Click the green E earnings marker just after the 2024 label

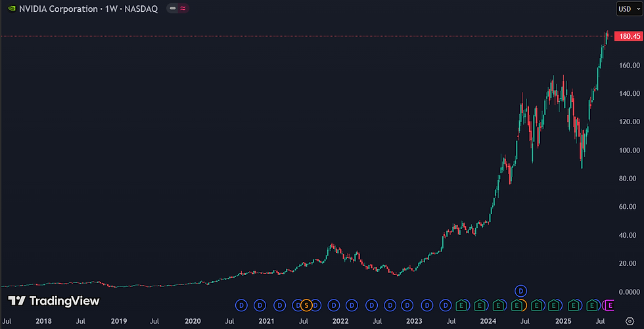tap(498, 305)
